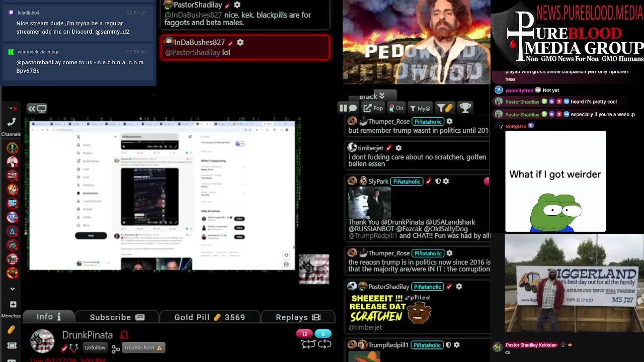This screenshot has width=644, height=362.
Task: Click the X logo in shared browser
Action: pyautogui.click(x=78, y=137)
